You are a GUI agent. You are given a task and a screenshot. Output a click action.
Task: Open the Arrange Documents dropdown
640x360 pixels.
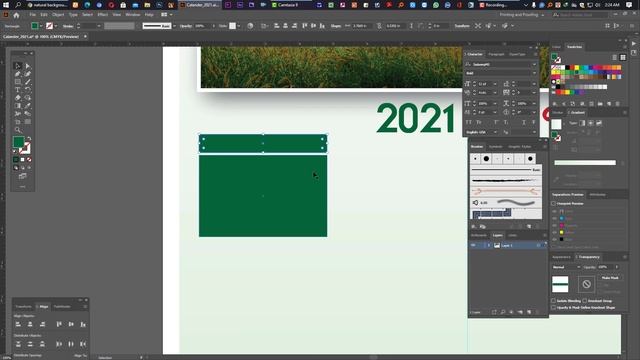point(167,15)
